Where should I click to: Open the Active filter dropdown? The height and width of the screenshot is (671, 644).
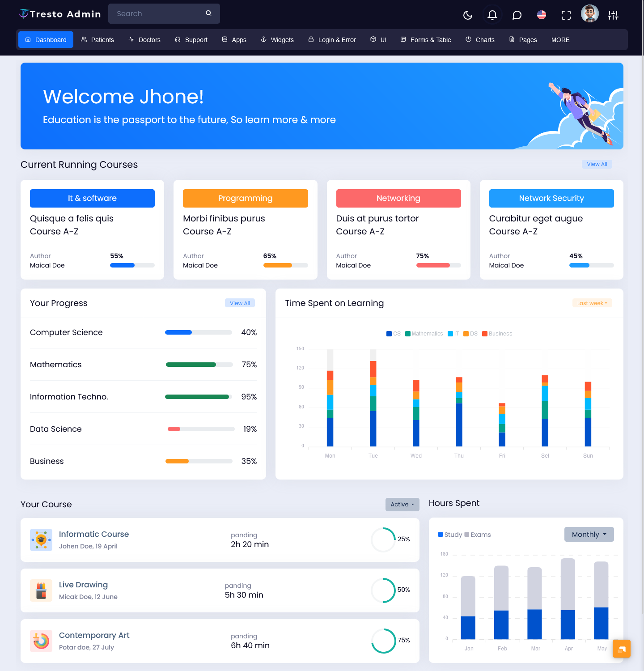[402, 505]
